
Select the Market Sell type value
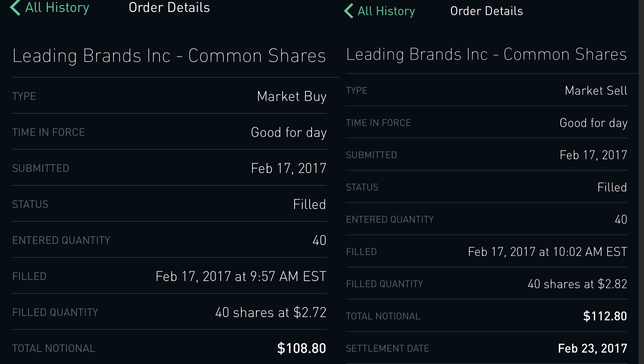(596, 91)
